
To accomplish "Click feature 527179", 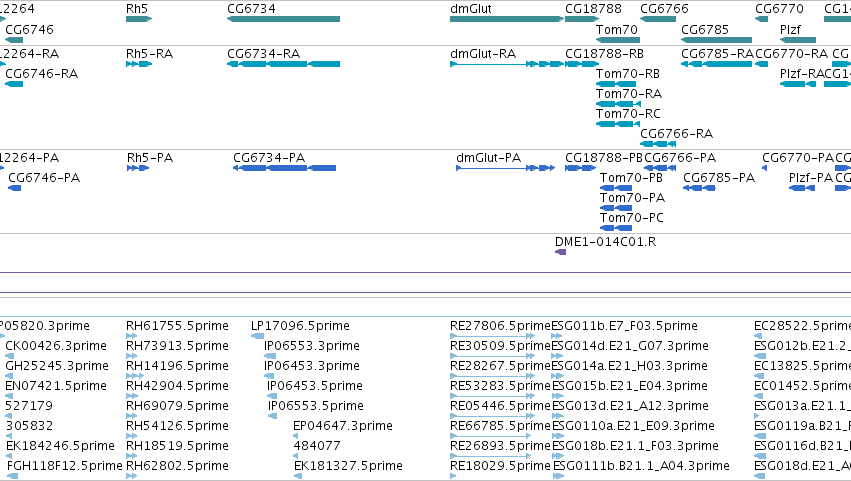I will tap(9, 416).
